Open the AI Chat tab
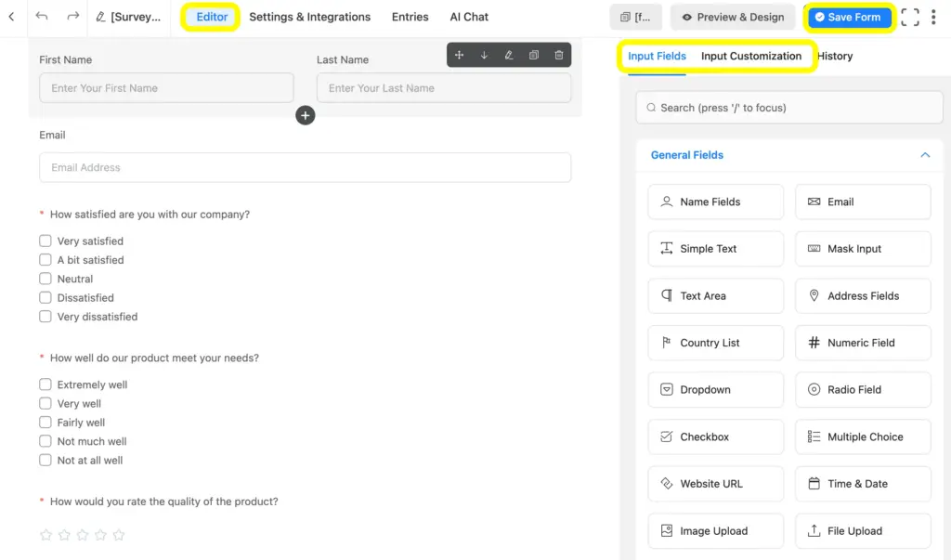The width and height of the screenshot is (951, 560). tap(469, 17)
